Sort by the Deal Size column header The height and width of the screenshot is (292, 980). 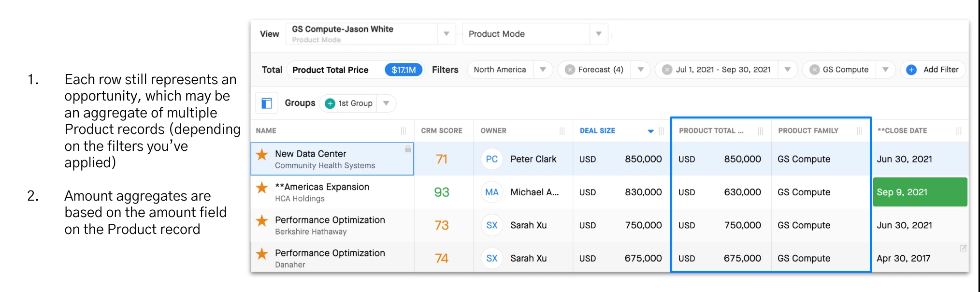(598, 131)
